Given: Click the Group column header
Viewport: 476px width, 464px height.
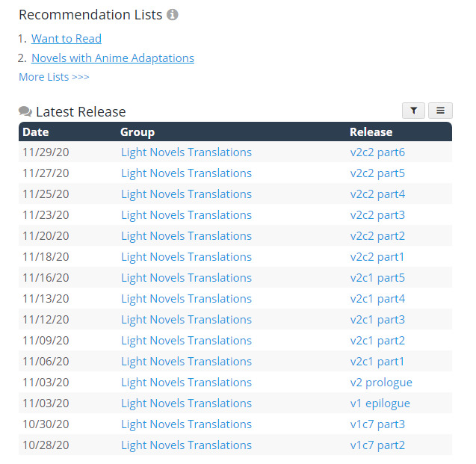Looking at the screenshot, I should pos(137,132).
